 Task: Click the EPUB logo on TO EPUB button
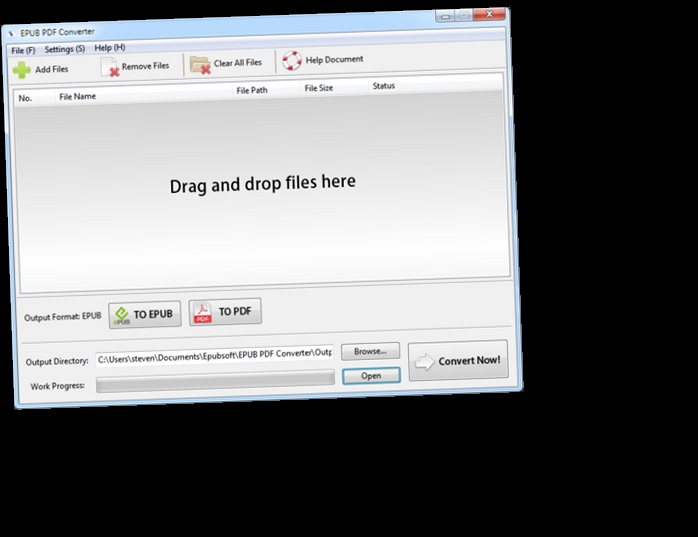tap(121, 316)
